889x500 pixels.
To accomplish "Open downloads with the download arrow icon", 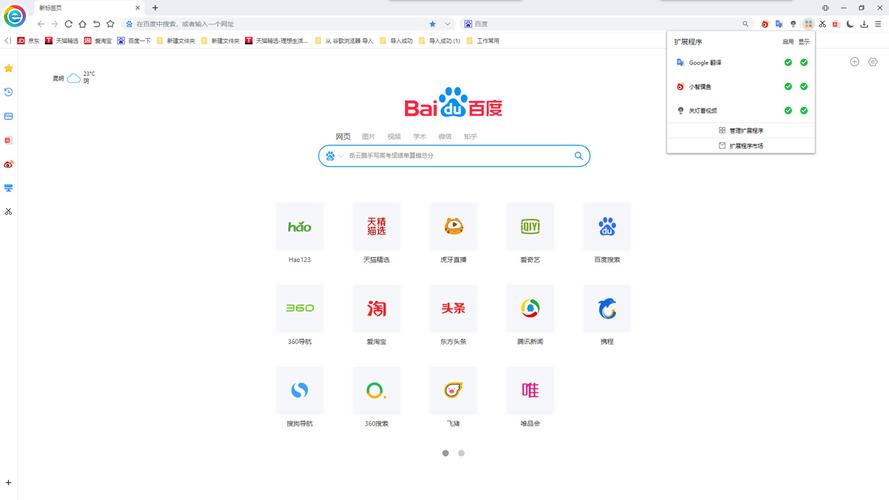I will pos(864,24).
